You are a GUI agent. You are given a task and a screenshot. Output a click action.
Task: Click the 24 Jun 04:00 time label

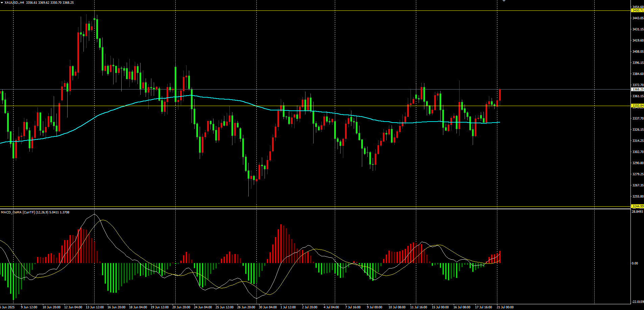(203, 307)
